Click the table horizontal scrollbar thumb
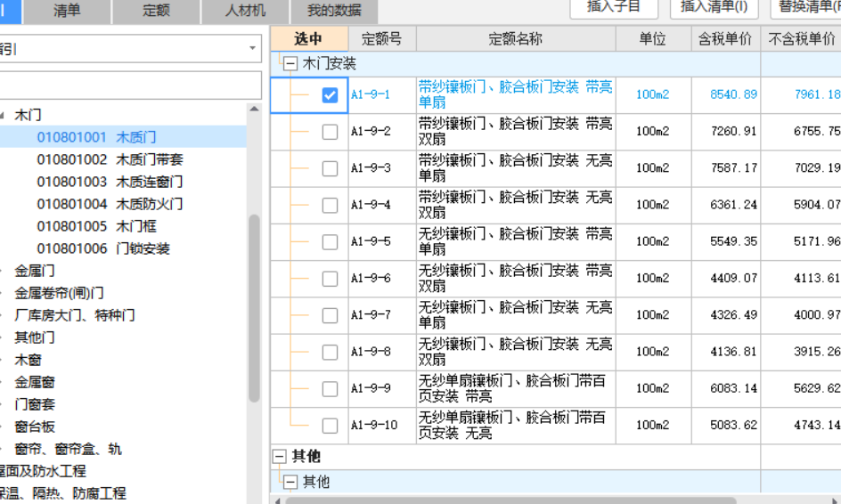 click(x=510, y=500)
